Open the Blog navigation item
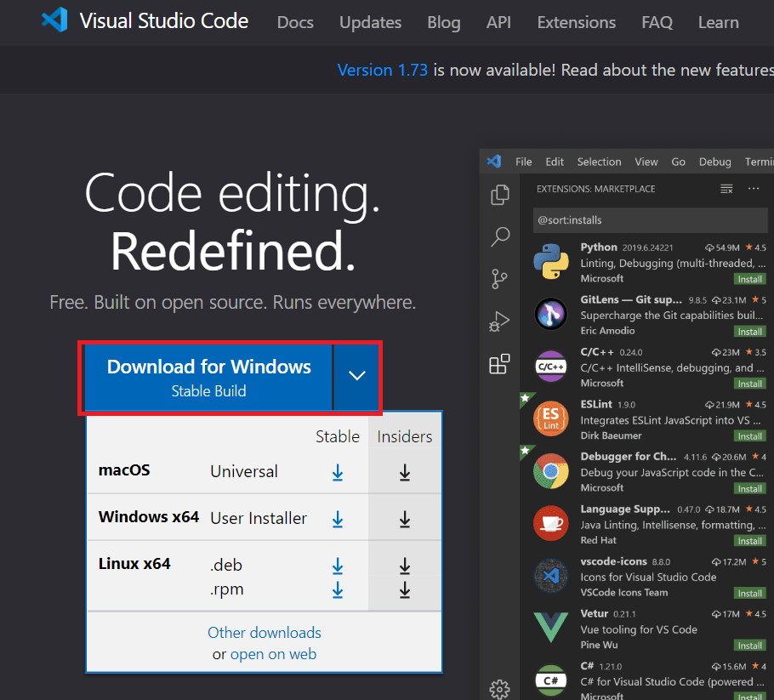This screenshot has width=774, height=700. coord(444,22)
